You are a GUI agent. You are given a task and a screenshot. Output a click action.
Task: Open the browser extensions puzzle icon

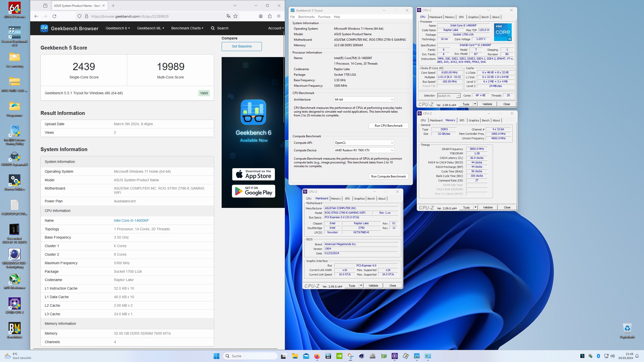coord(270,16)
